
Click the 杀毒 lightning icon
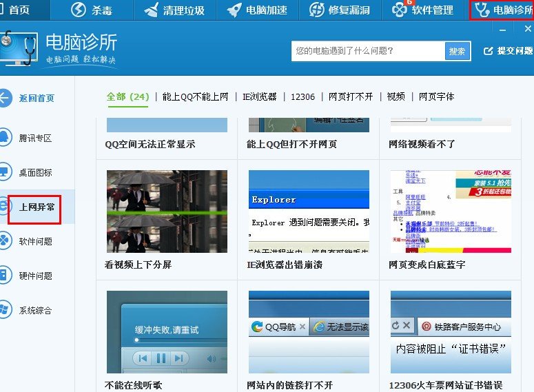click(79, 10)
